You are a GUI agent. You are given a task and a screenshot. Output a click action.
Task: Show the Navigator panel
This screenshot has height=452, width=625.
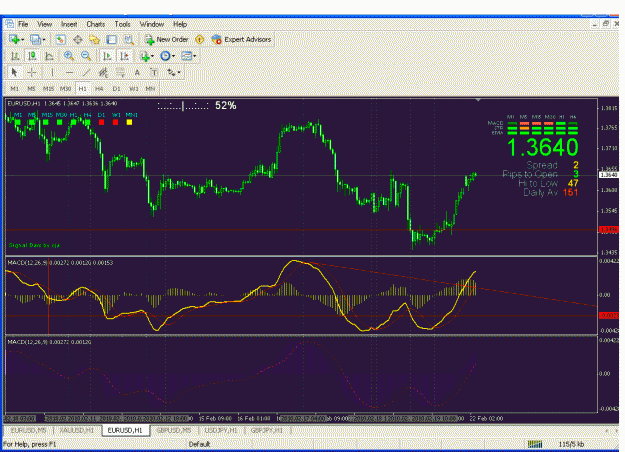[94, 39]
